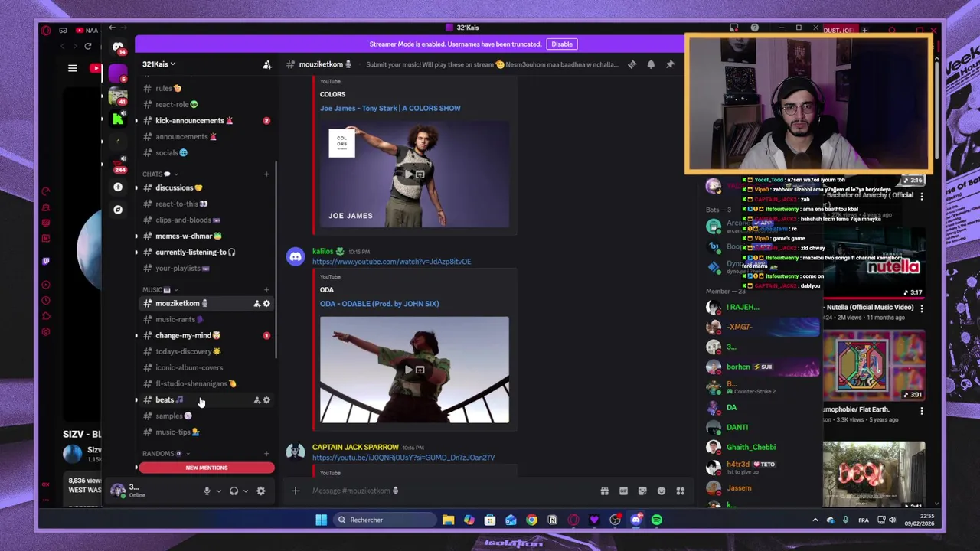Mute the microphone in the user panel

coord(207,491)
